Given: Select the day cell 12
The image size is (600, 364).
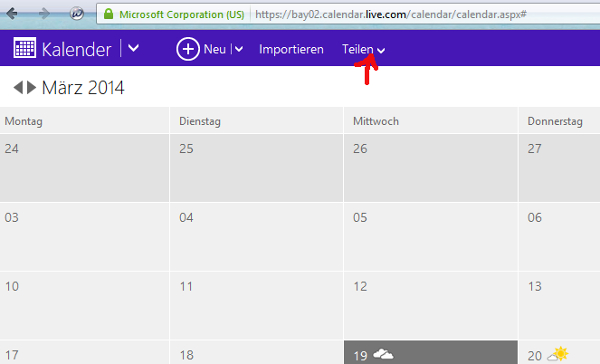Looking at the screenshot, I should click(431, 305).
